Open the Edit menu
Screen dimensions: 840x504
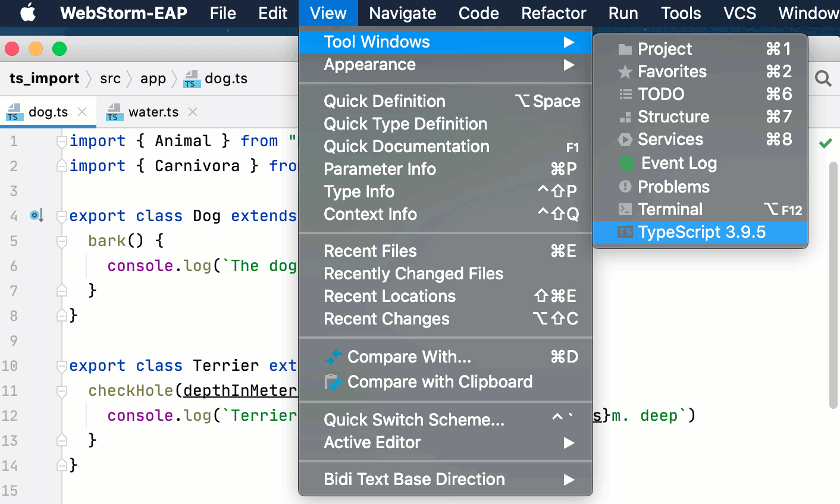click(273, 13)
